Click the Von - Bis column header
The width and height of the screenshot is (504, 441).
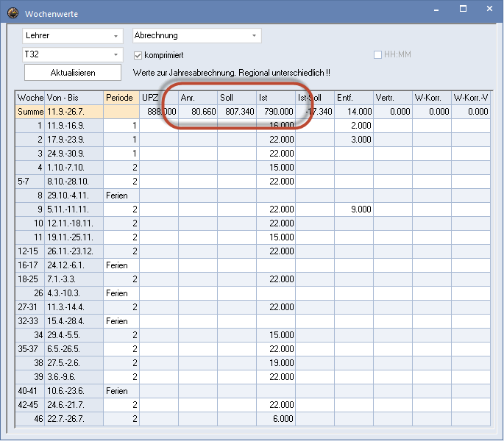click(x=74, y=98)
